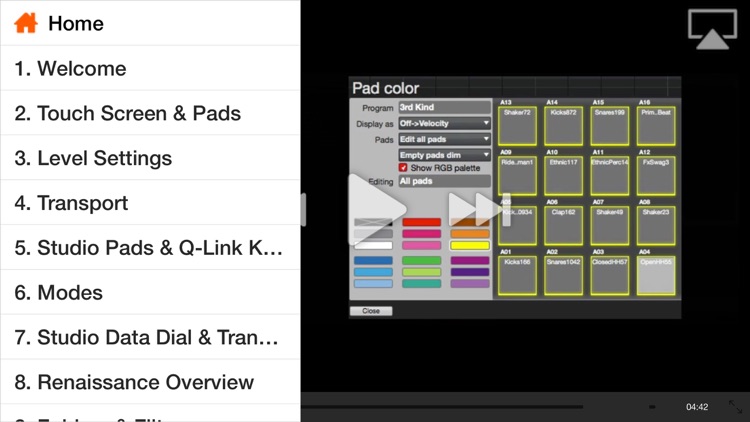Pick the dark purple color swatch
This screenshot has height=422, width=750.
tap(470, 272)
